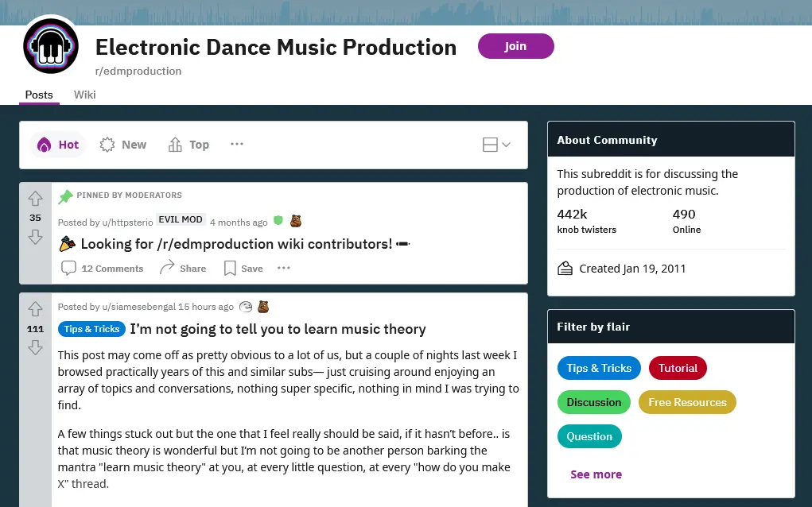Open u/siamesebengal user profile
The image size is (812, 507).
tap(139, 307)
